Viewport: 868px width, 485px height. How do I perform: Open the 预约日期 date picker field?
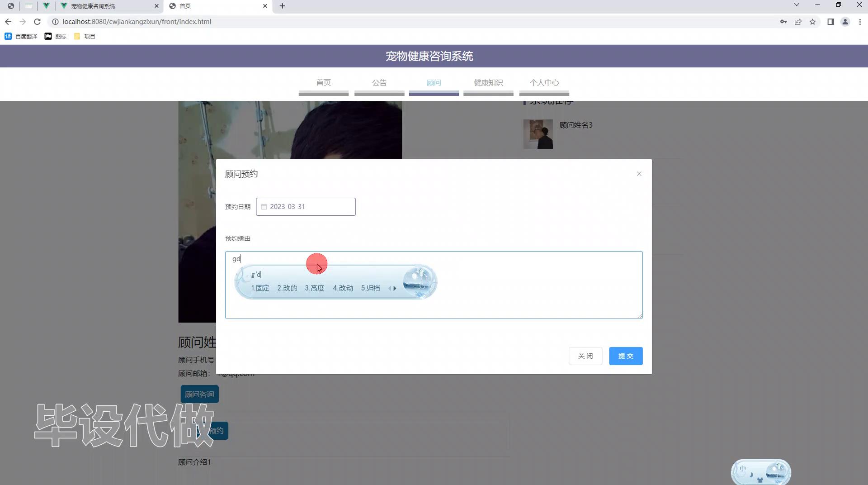click(306, 207)
